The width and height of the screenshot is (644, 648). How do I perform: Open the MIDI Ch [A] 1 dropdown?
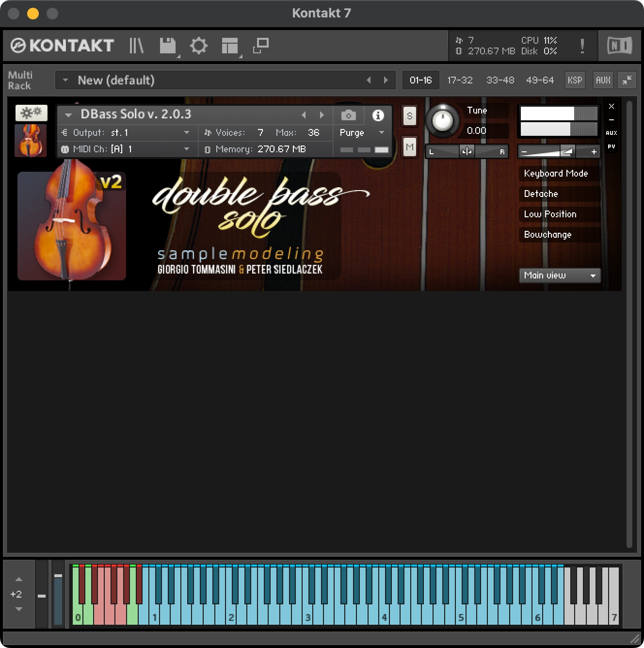click(x=128, y=149)
